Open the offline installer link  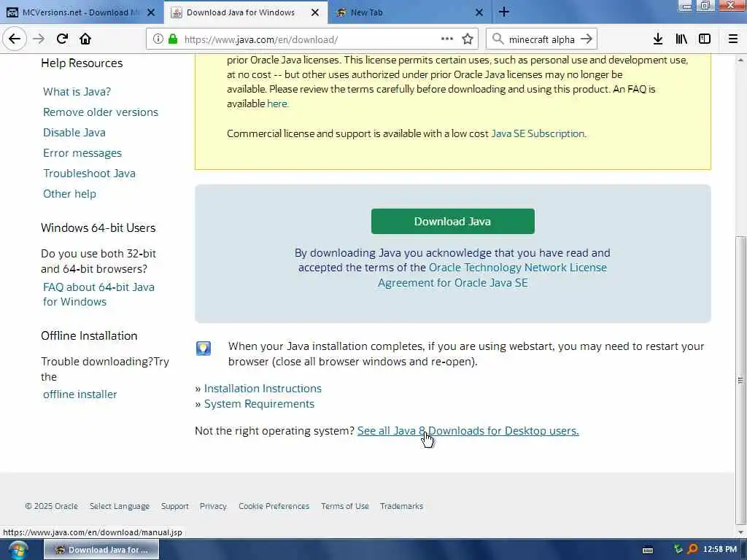pos(80,394)
